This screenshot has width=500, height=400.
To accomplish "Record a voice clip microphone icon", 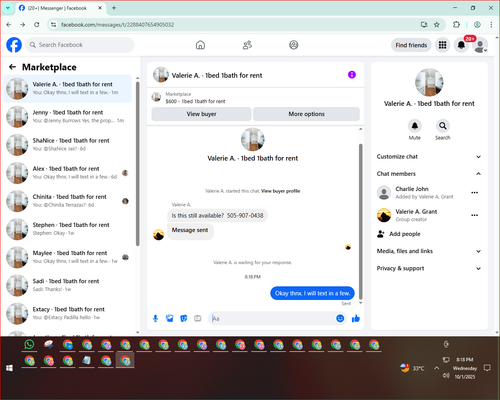I will coord(155,318).
